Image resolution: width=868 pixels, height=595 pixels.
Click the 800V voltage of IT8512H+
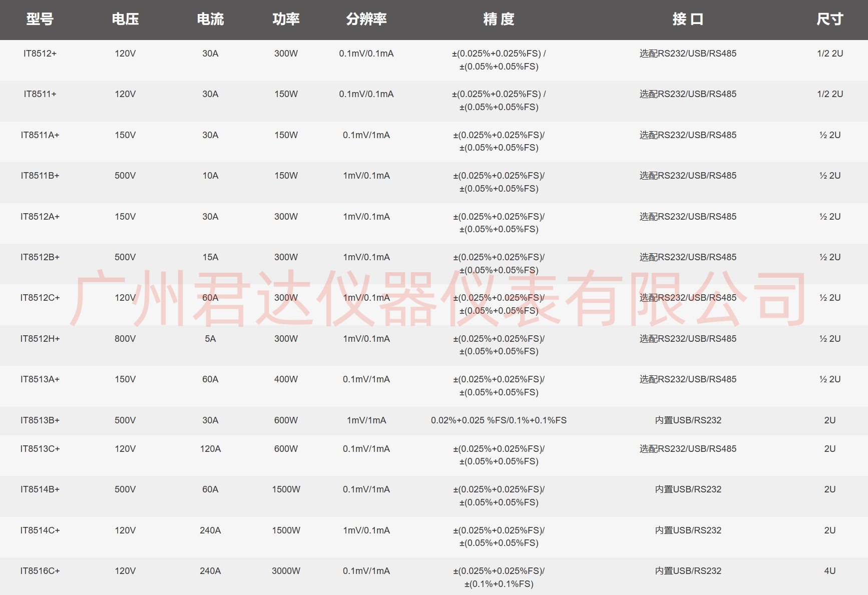[x=125, y=339]
